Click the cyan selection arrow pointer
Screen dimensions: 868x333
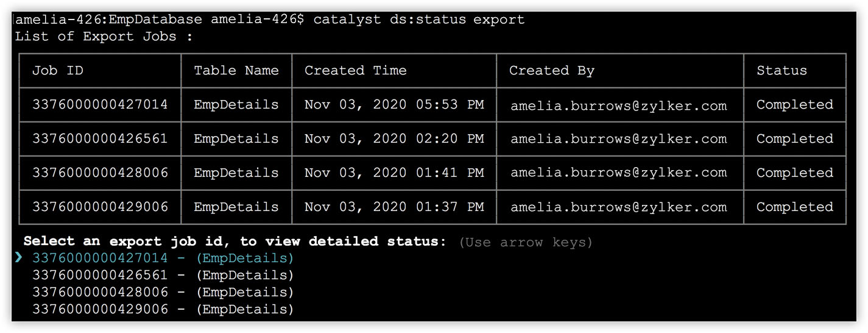(x=19, y=258)
